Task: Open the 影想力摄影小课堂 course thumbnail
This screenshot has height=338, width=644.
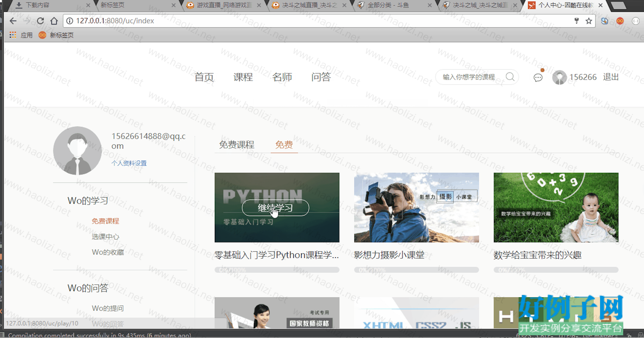Action: pos(416,207)
